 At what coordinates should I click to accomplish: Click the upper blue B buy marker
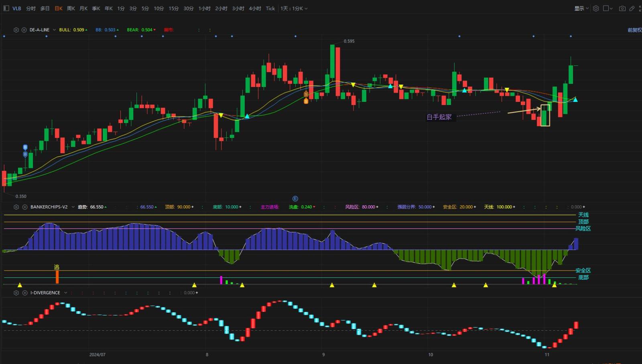click(25, 148)
